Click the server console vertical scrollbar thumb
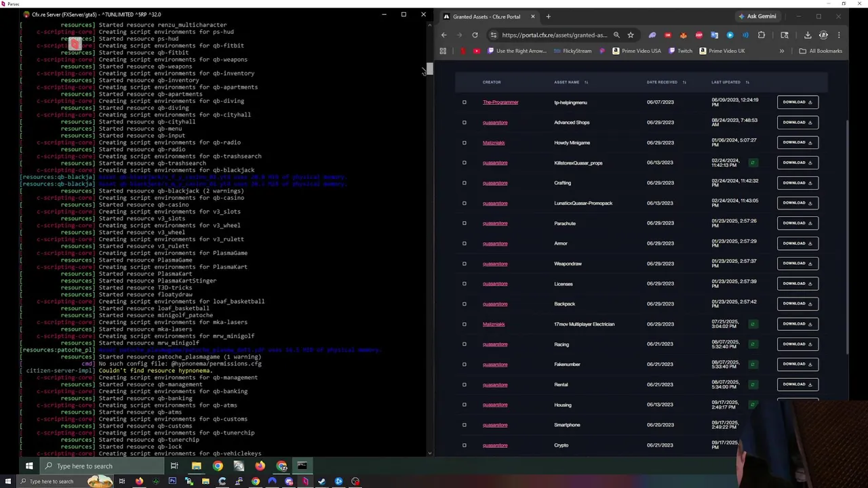Screen dimensions: 868x488 (x=429, y=69)
